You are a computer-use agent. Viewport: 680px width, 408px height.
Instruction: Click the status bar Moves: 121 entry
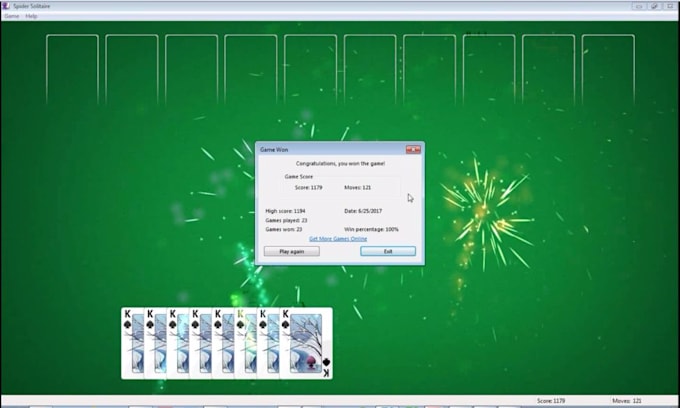click(x=626, y=401)
